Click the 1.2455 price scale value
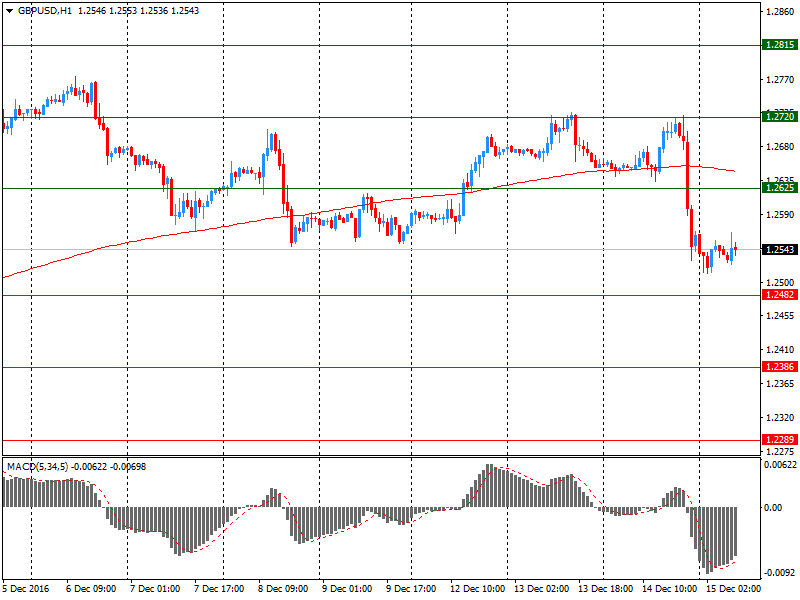 pyautogui.click(x=780, y=316)
